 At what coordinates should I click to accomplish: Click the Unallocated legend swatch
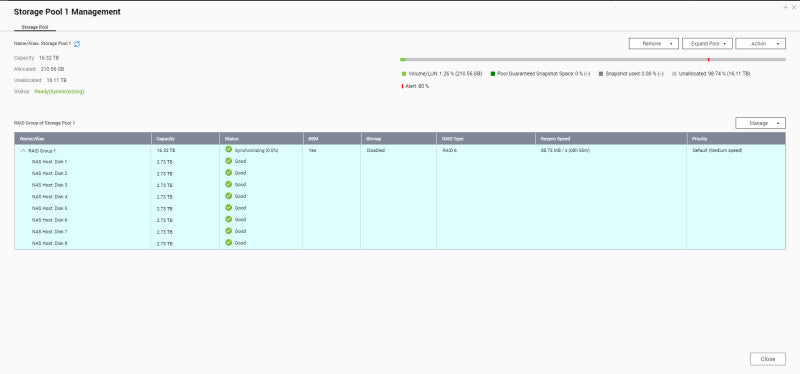click(674, 74)
